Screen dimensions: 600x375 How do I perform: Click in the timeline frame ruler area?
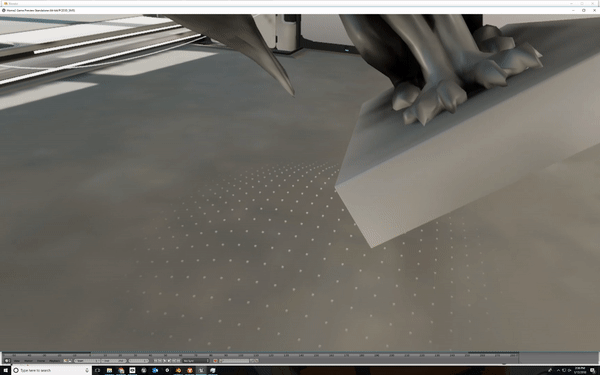(x=260, y=355)
